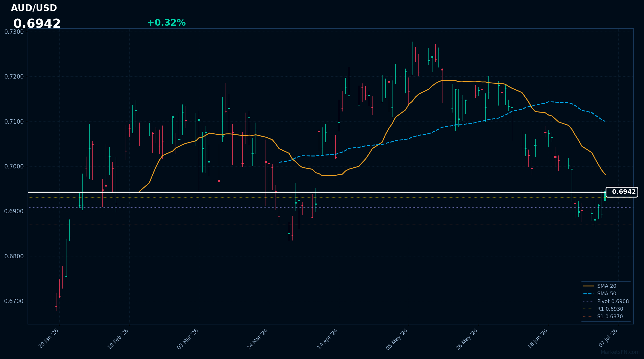644x359 pixels.
Task: Select R1 0.6930 legend entry
Action: coord(603,309)
